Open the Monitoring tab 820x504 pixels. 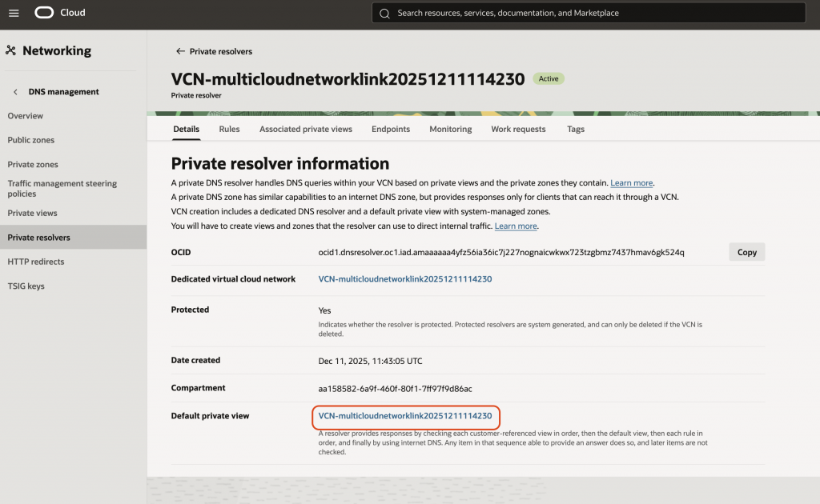point(450,129)
